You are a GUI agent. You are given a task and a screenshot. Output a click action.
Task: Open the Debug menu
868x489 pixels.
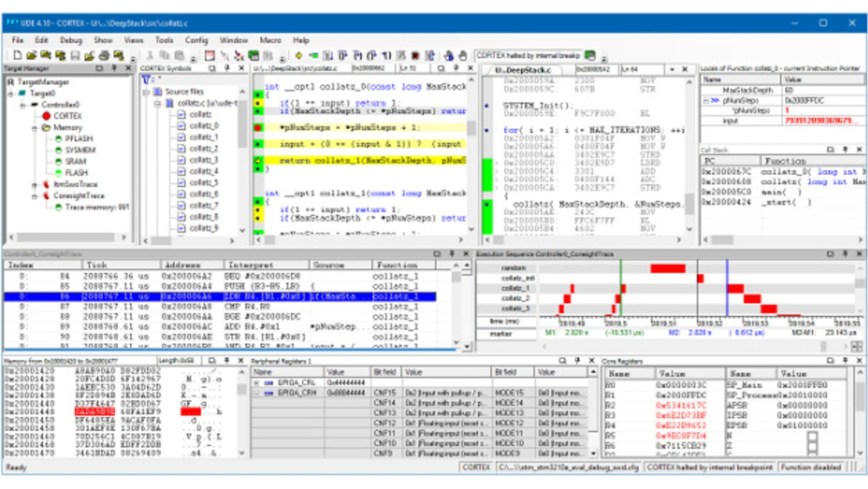tap(71, 40)
